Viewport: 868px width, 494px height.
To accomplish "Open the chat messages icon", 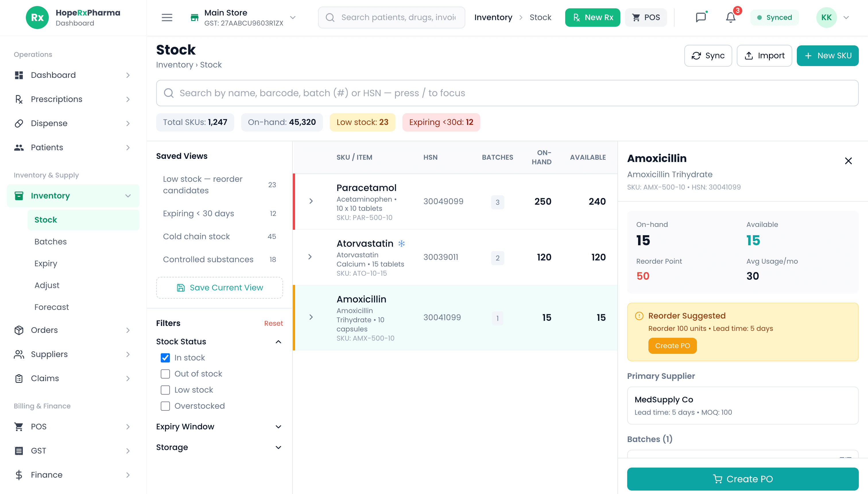I will tap(700, 17).
